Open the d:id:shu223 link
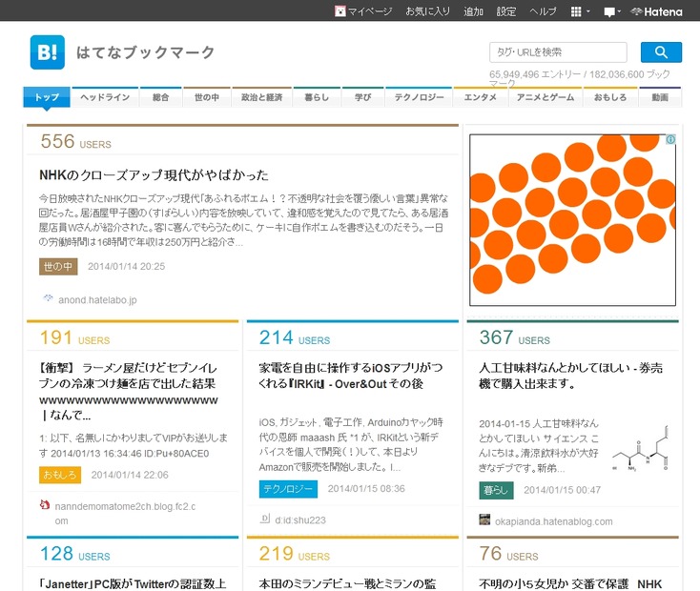Image resolution: width=700 pixels, height=591 pixels. tap(300, 520)
